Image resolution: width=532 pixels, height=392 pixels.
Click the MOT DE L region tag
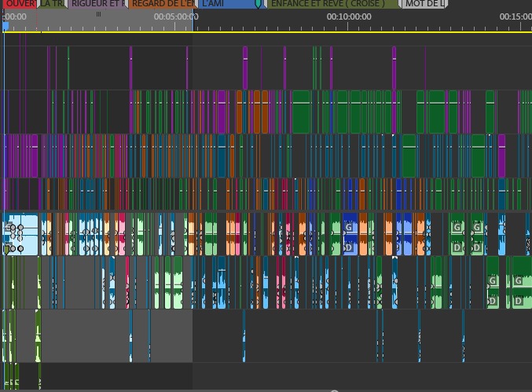[424, 4]
